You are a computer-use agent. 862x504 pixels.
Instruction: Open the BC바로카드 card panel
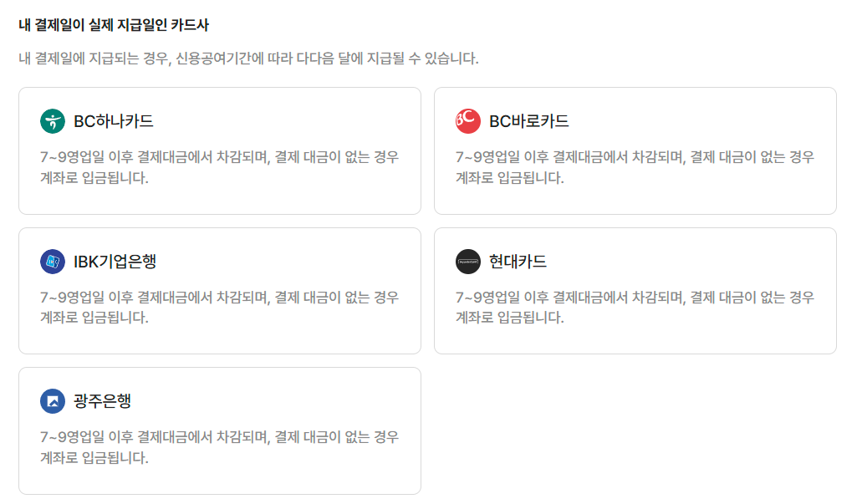634,150
